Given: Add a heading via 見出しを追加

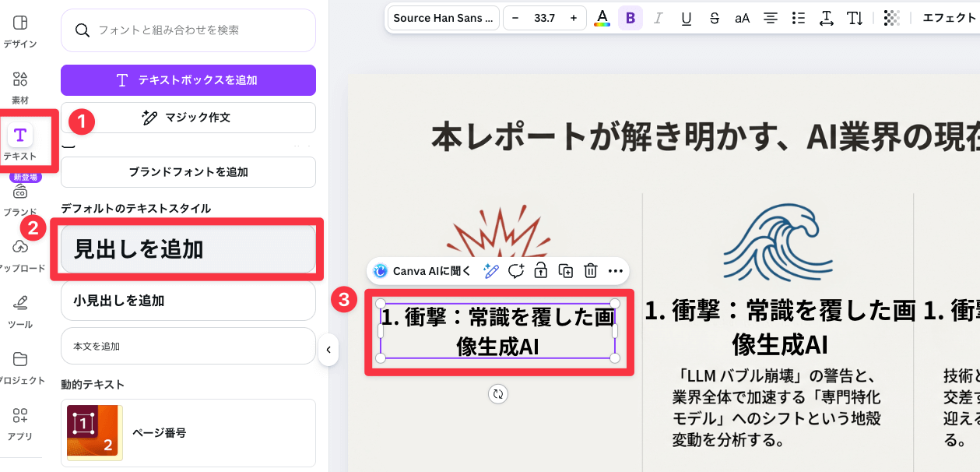Looking at the screenshot, I should (x=188, y=250).
